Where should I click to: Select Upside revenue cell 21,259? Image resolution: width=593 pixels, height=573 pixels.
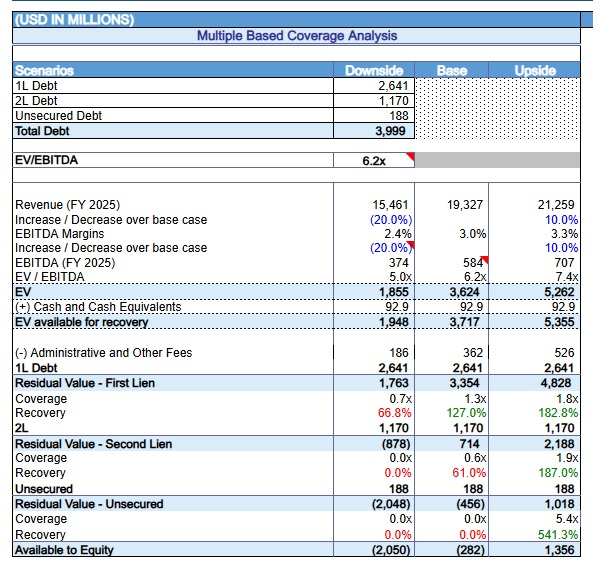(556, 205)
